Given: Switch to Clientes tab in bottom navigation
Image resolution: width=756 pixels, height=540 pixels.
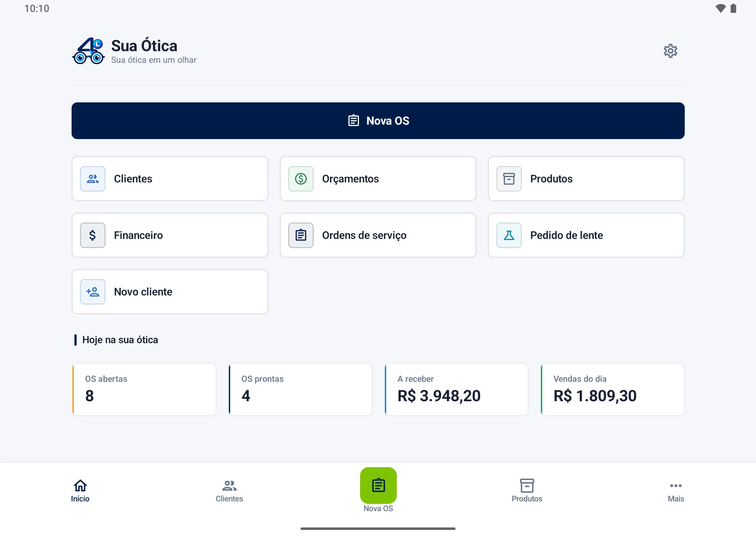Looking at the screenshot, I should 229,491.
